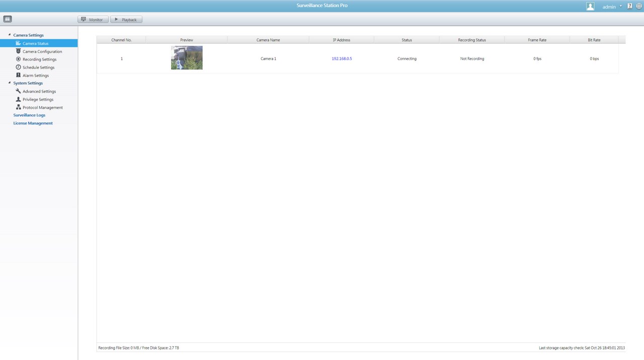The image size is (644, 360).
Task: Click the Alarm Settings alert icon
Action: pos(18,75)
